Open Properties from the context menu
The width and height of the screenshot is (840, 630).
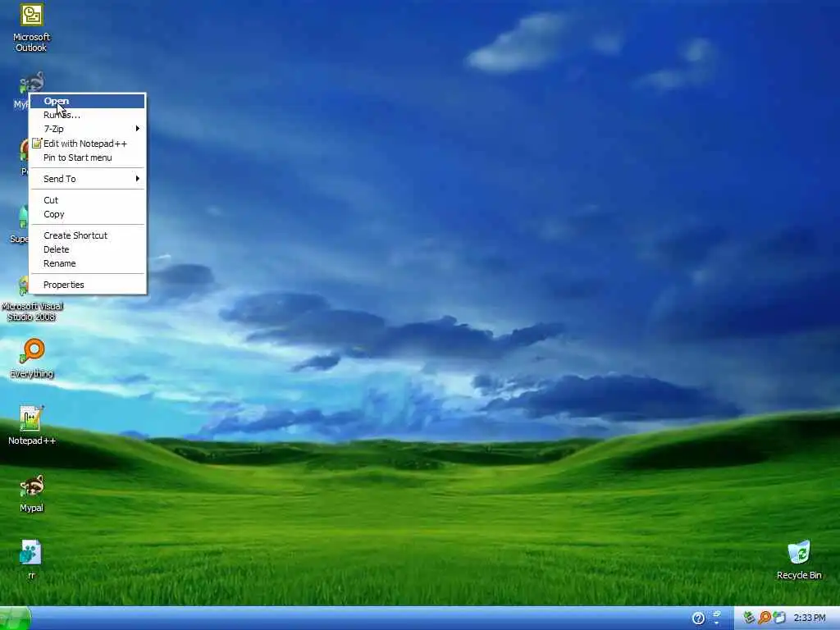pyautogui.click(x=87, y=285)
